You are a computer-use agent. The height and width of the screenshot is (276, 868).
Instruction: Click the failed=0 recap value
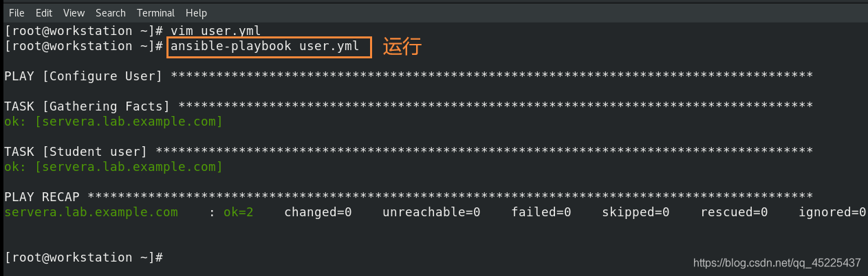coord(541,212)
